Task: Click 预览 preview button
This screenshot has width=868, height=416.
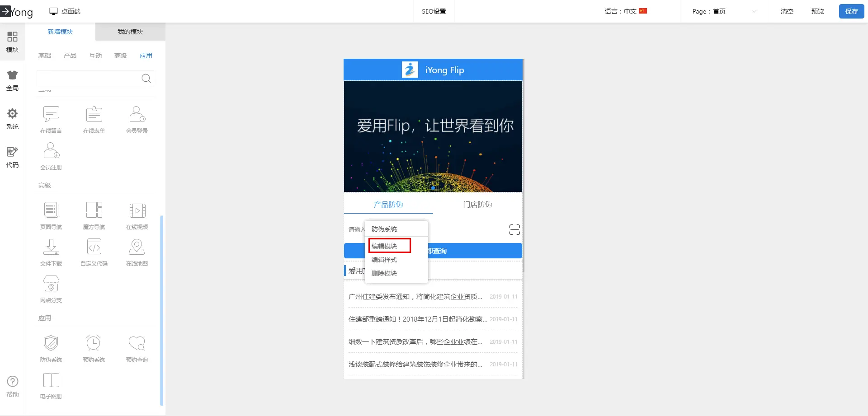Action: tap(817, 11)
